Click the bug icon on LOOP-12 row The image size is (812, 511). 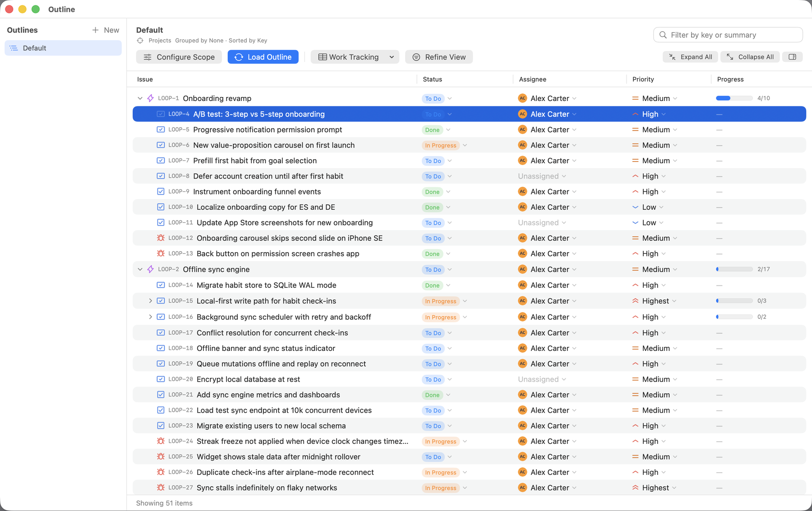tap(161, 238)
